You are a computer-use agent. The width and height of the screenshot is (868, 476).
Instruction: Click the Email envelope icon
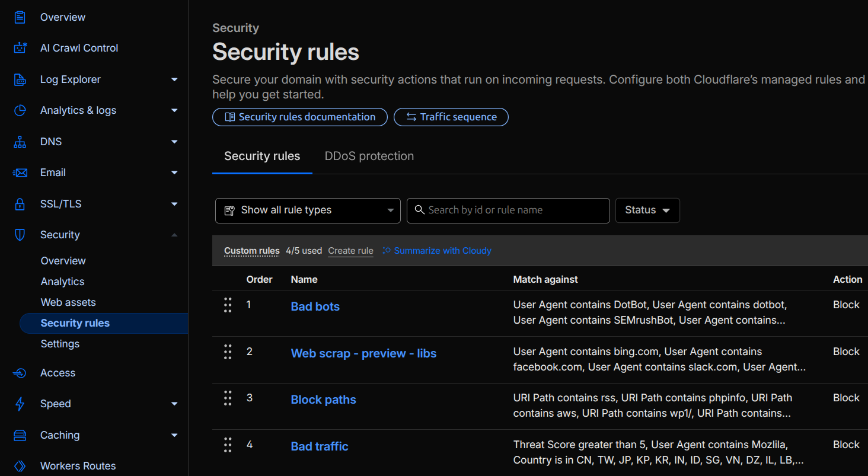tap(20, 172)
